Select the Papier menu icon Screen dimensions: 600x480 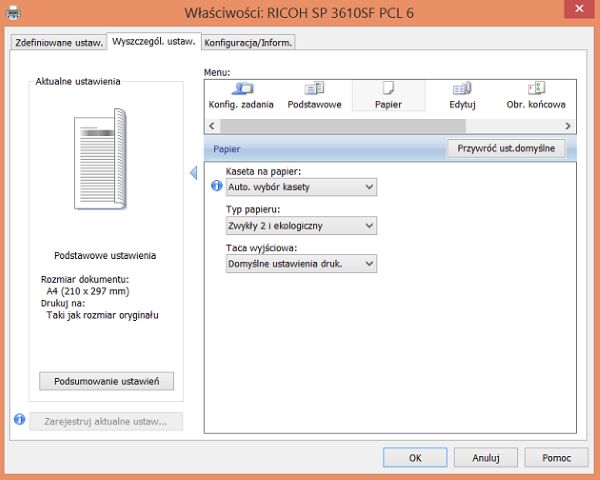[x=388, y=96]
